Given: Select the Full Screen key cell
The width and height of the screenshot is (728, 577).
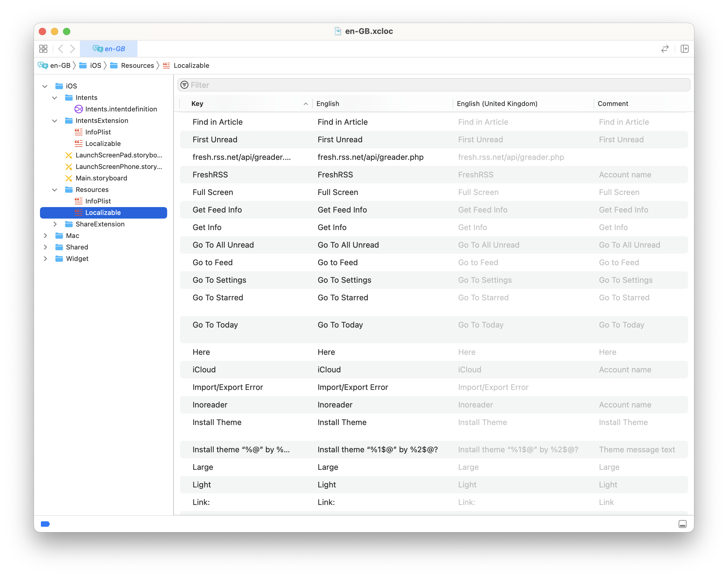Looking at the screenshot, I should pos(213,192).
